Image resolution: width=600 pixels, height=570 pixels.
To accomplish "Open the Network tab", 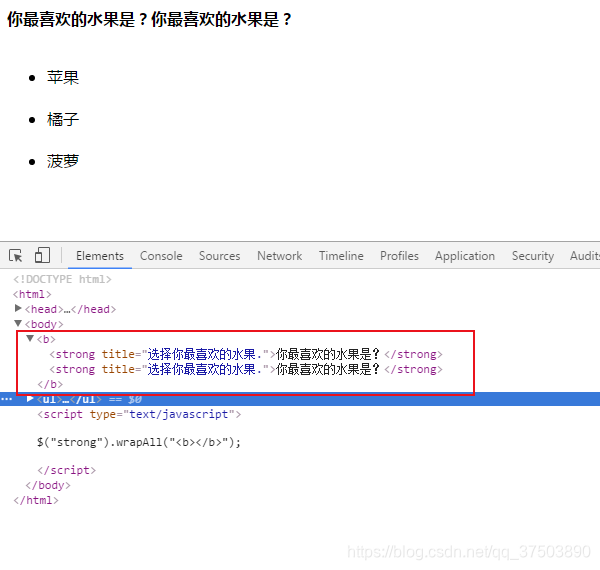I will point(280,256).
